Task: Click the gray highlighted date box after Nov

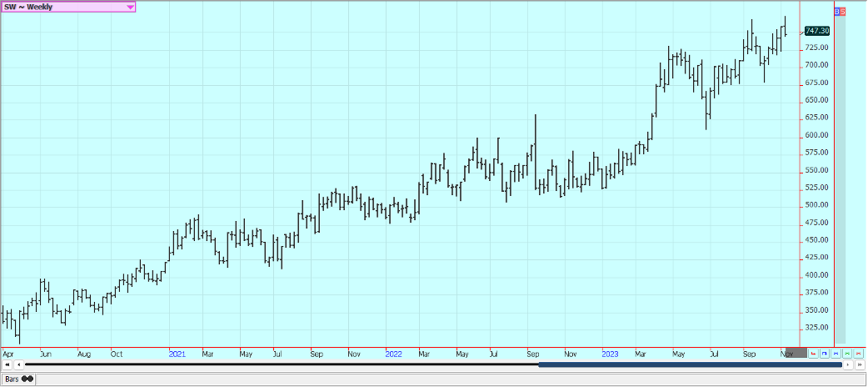Action: [796, 353]
